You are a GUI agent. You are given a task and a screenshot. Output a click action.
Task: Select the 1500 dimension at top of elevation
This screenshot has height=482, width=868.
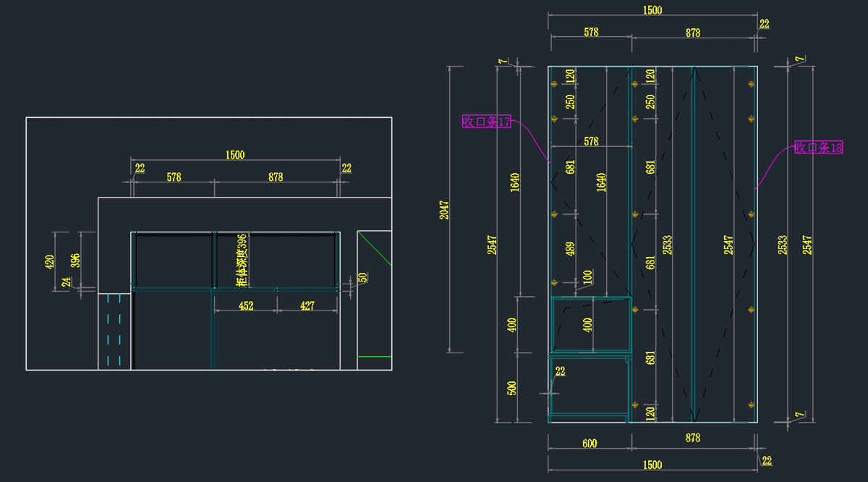point(652,10)
